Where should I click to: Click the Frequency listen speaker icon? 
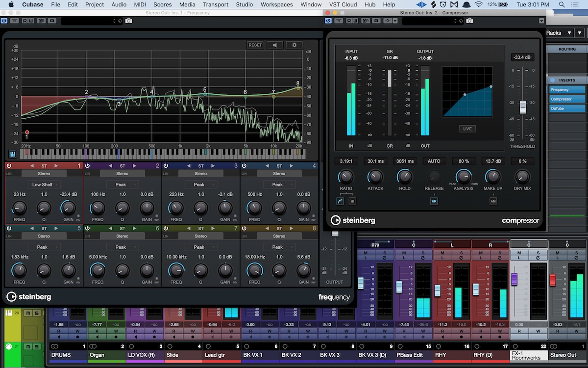point(274,45)
